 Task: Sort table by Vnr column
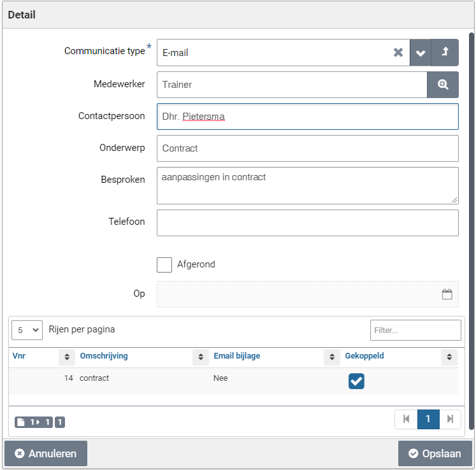click(x=67, y=357)
